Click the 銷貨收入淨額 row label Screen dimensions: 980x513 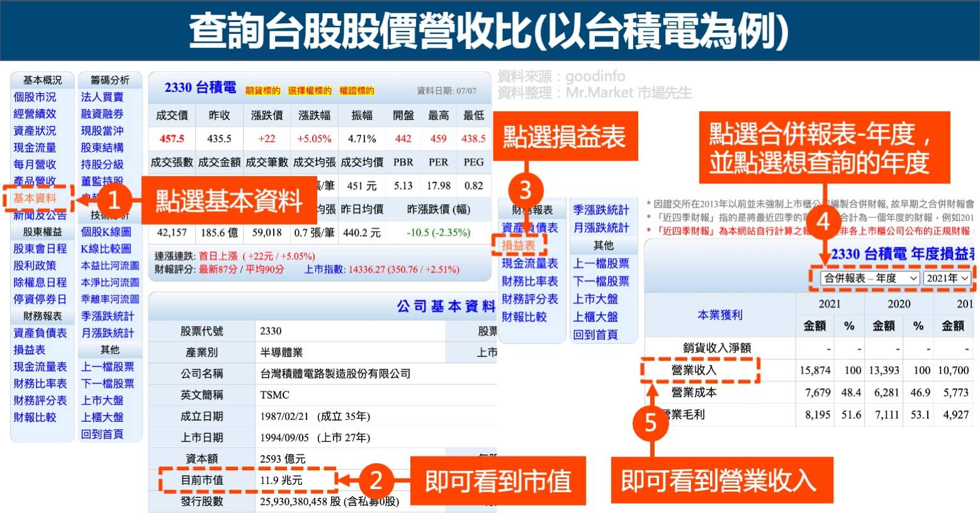pyautogui.click(x=717, y=348)
